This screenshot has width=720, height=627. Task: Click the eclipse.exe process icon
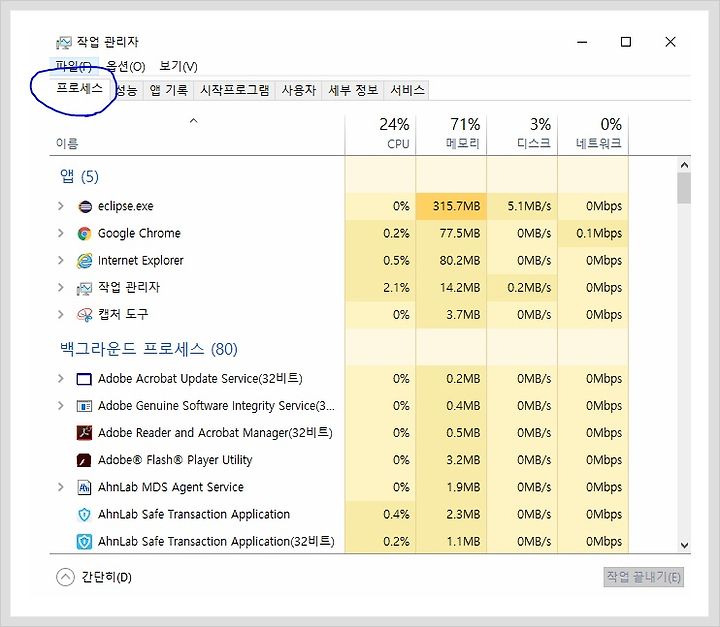click(85, 207)
